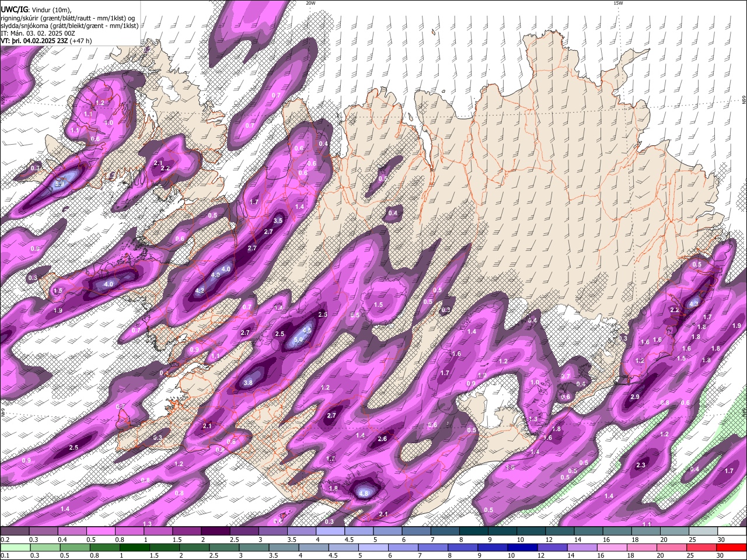Click the 'UWC/IG' title text

pyautogui.click(x=15, y=9)
